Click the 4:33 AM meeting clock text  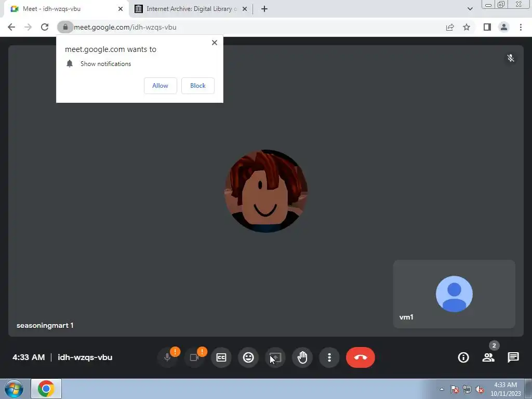pos(29,357)
